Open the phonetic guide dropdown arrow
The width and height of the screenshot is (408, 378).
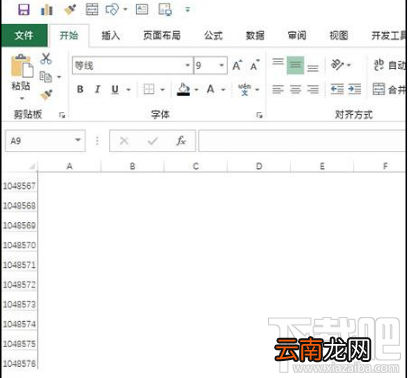(x=257, y=90)
